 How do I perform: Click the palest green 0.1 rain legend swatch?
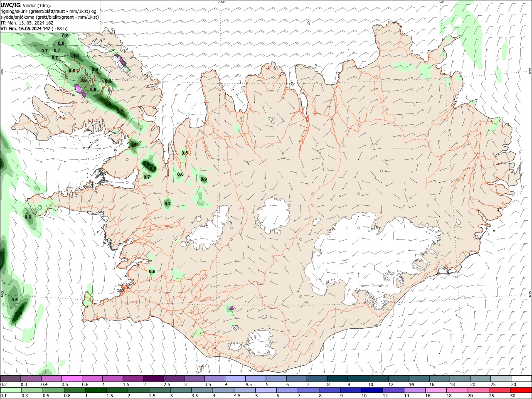point(11,390)
